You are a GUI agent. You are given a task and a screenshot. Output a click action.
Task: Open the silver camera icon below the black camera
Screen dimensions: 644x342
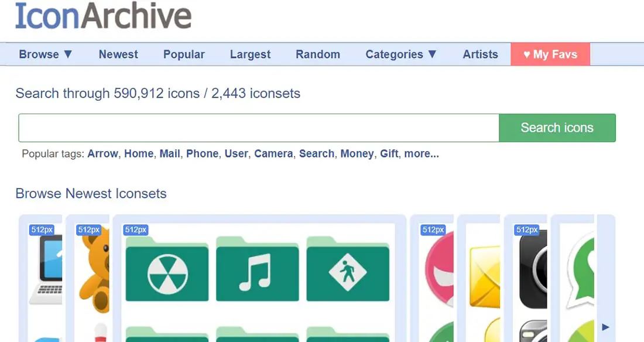coord(533,331)
